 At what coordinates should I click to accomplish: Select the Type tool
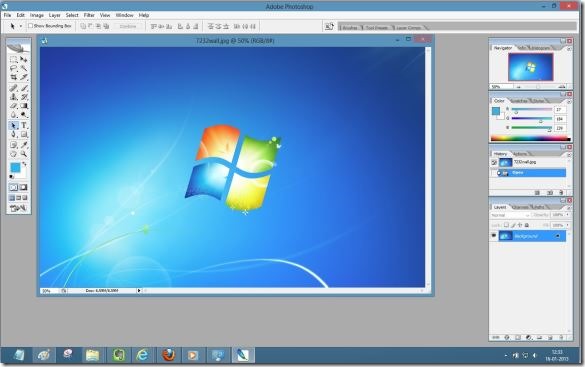click(24, 126)
